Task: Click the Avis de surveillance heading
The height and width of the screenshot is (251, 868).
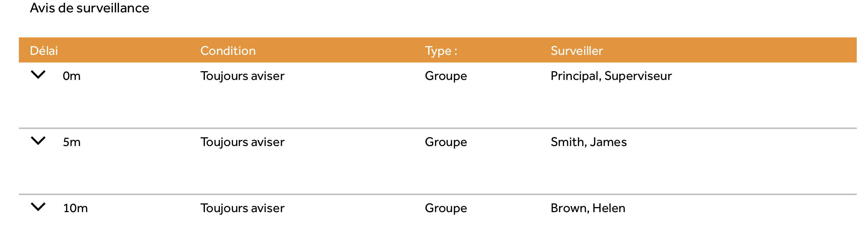Action: point(90,8)
